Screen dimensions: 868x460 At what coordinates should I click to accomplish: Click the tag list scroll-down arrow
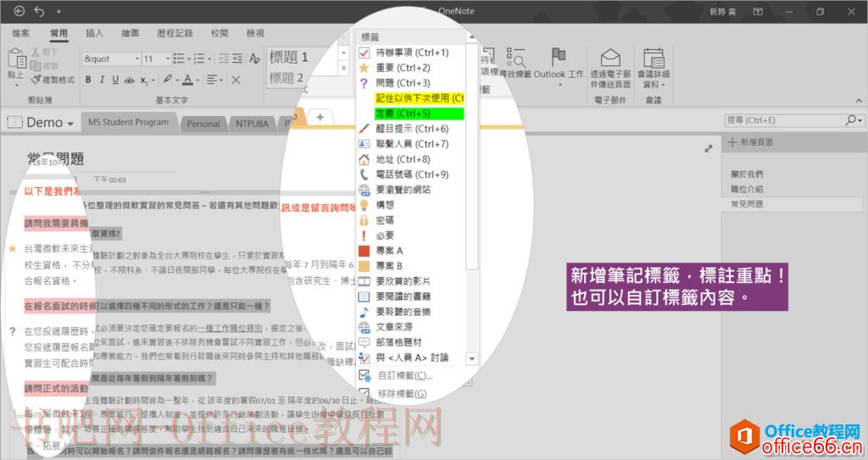pyautogui.click(x=471, y=358)
